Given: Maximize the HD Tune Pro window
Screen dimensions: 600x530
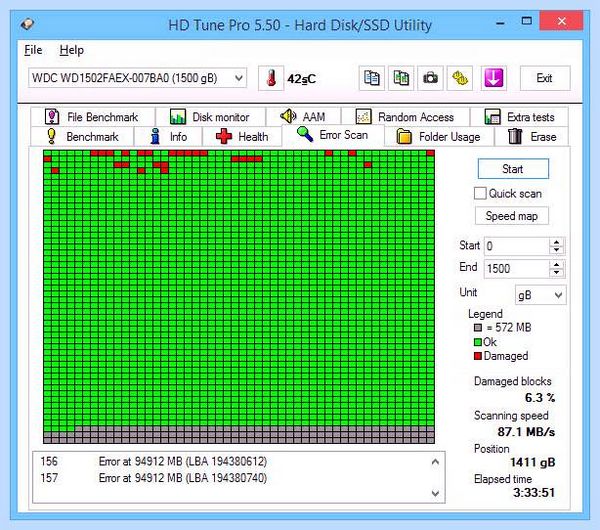Looking at the screenshot, I should coord(527,21).
